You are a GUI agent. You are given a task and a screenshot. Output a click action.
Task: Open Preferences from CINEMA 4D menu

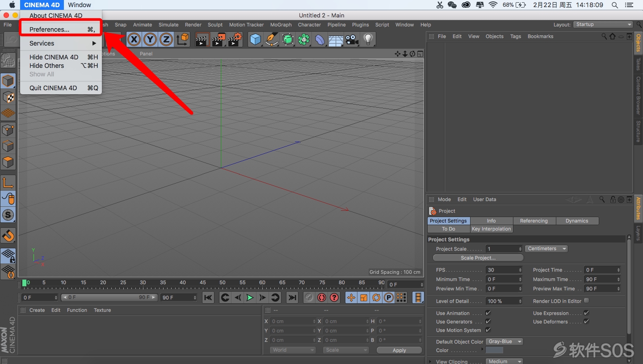61,29
